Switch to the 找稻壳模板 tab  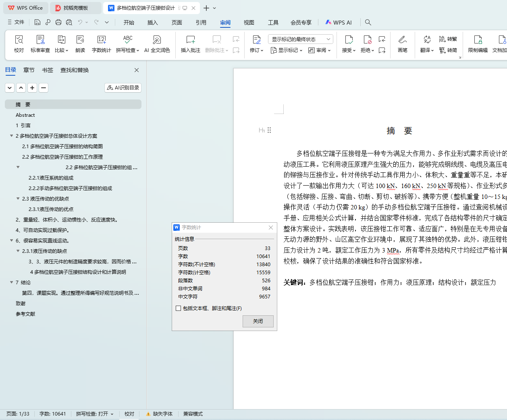(76, 8)
